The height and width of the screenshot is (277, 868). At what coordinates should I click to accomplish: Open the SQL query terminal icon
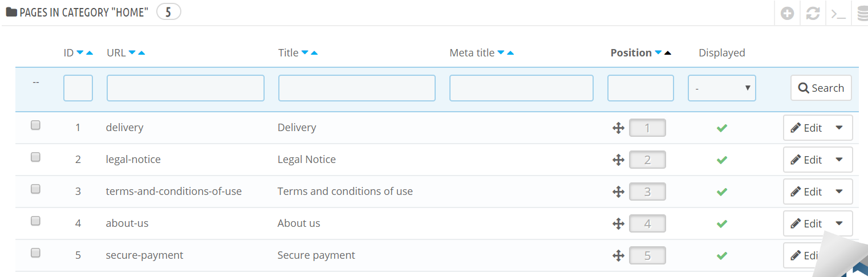[838, 14]
